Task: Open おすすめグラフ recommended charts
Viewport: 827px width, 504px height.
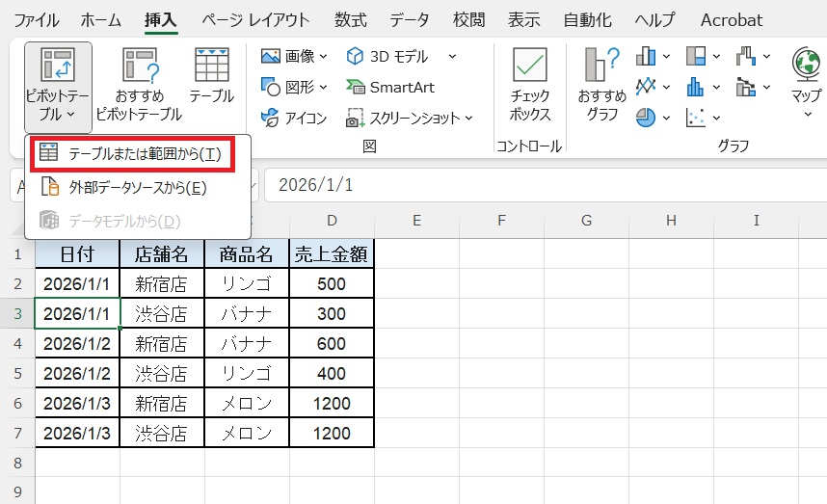Action: (x=601, y=85)
